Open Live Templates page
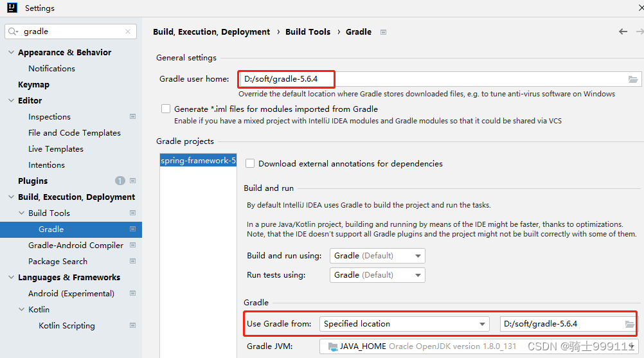This screenshot has height=358, width=644. (56, 149)
